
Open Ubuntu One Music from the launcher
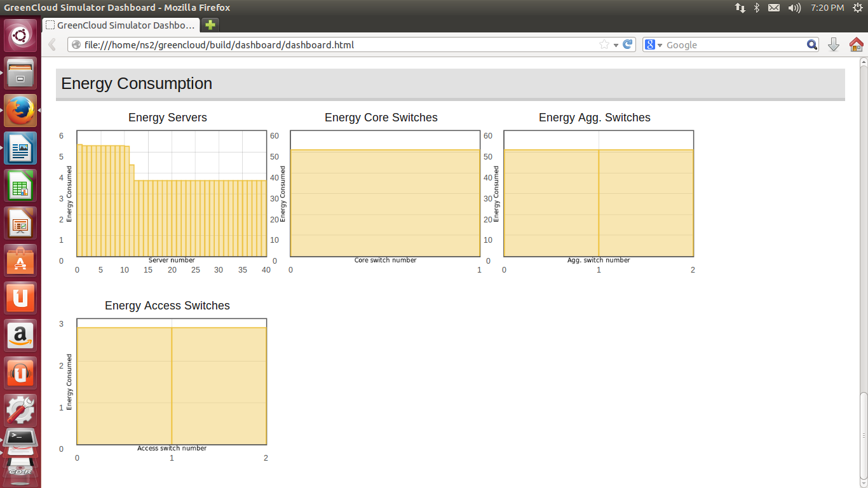[x=20, y=373]
